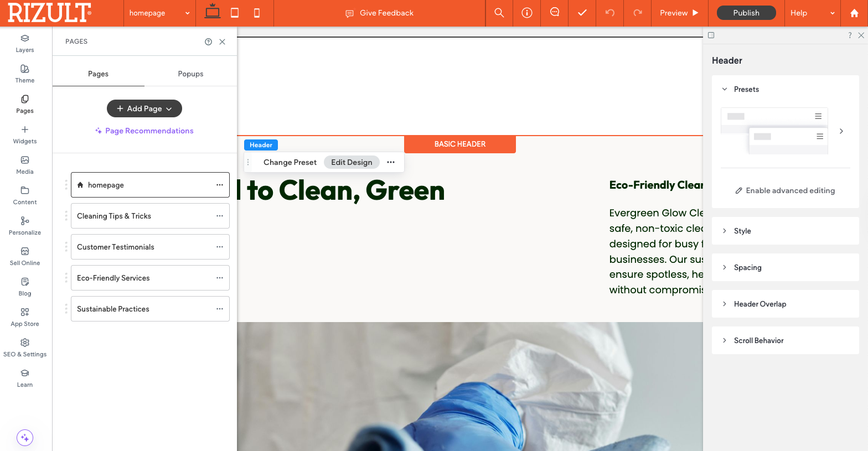Image resolution: width=868 pixels, height=451 pixels.
Task: Expand the Style section
Action: pyautogui.click(x=785, y=231)
